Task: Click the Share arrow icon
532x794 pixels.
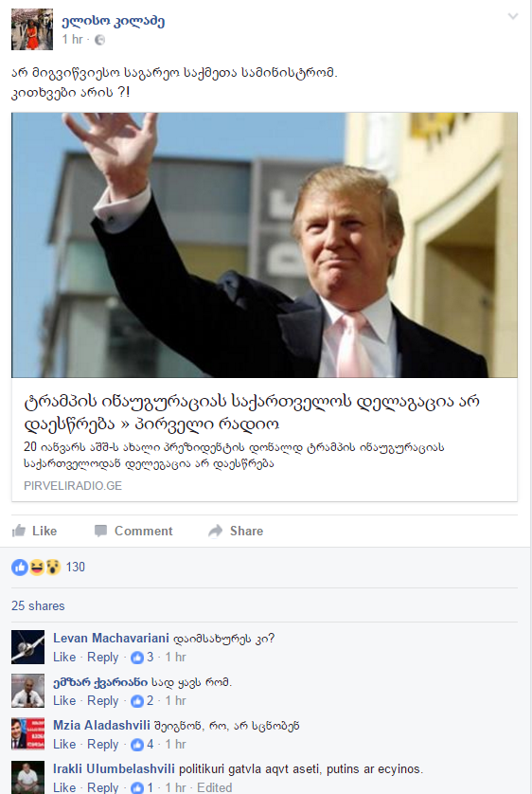Action: pyautogui.click(x=216, y=531)
